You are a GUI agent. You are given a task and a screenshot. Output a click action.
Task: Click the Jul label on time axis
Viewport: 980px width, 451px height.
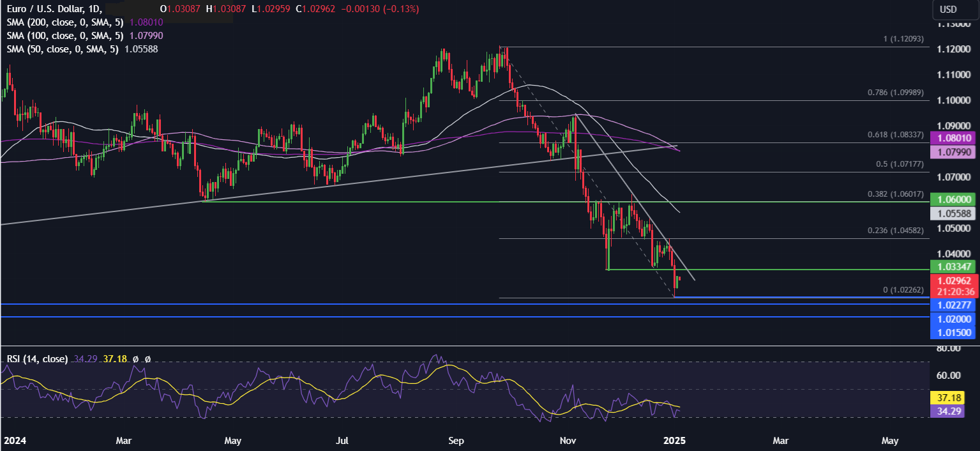[x=342, y=441]
